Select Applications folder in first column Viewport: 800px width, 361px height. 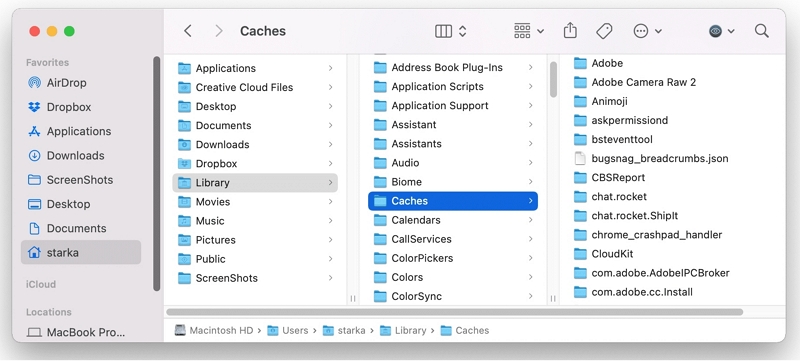[255, 68]
